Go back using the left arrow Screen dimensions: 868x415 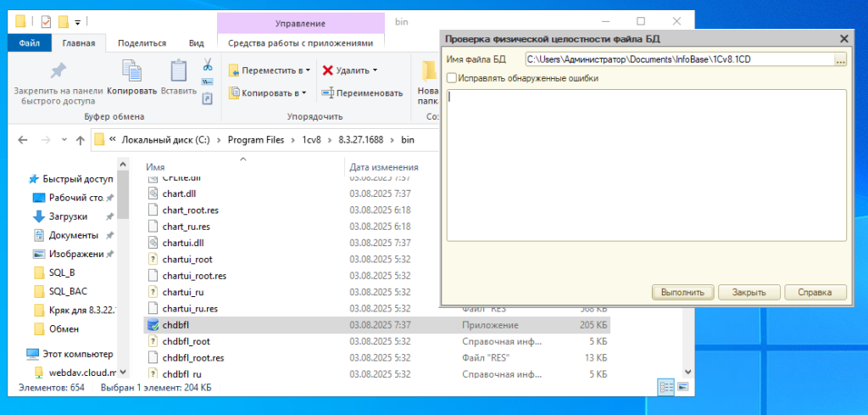(22, 139)
